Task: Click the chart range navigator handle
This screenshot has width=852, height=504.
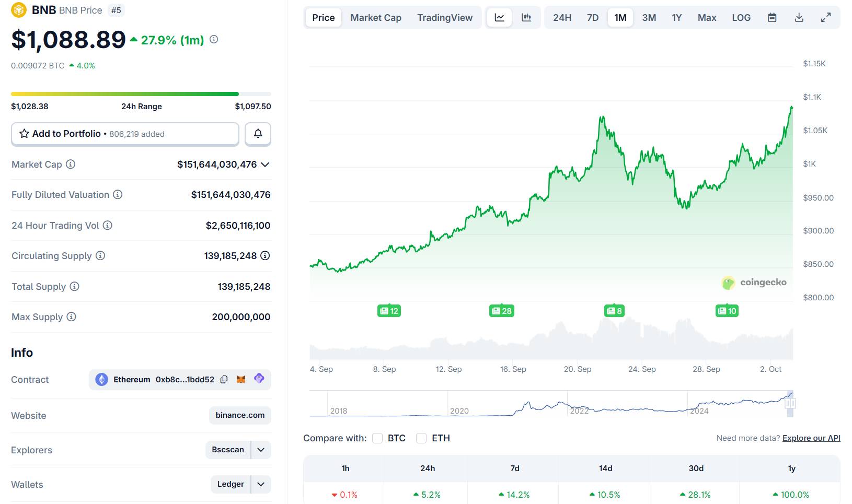Action: [x=790, y=403]
